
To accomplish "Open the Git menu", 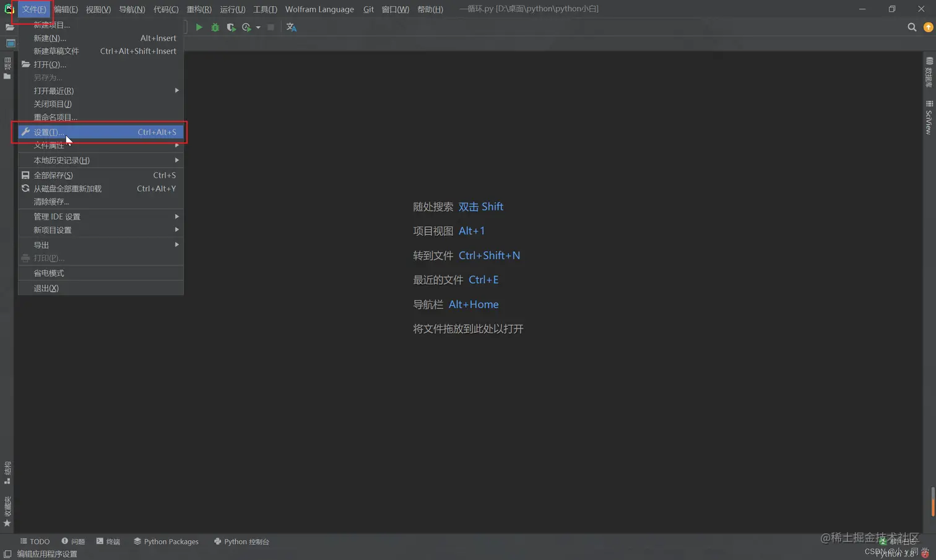I will [x=368, y=9].
